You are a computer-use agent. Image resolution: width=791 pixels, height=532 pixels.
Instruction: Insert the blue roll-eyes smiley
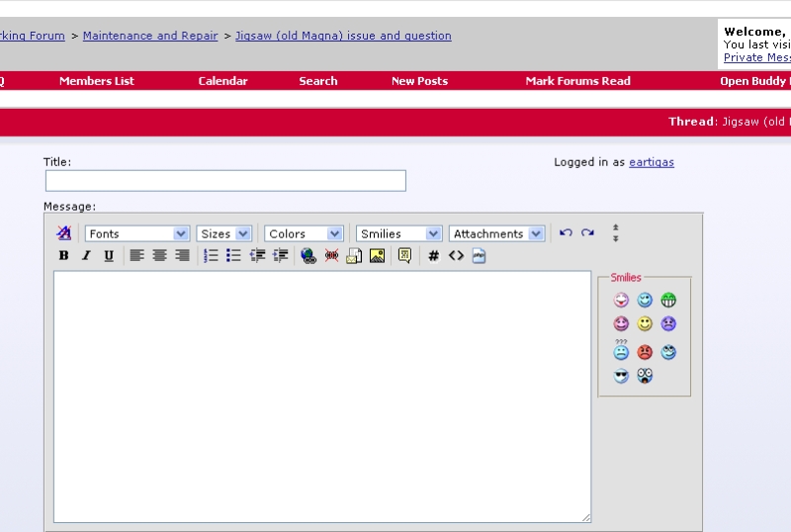click(668, 352)
